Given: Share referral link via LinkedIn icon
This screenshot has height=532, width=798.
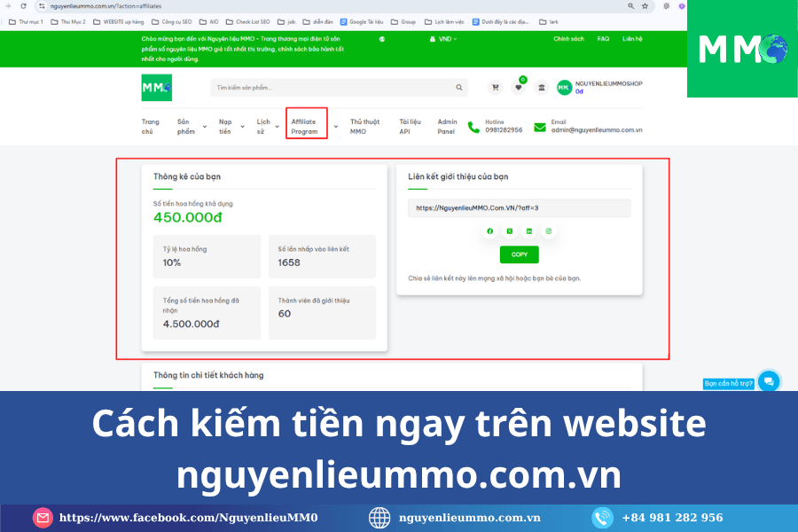Looking at the screenshot, I should (x=529, y=231).
